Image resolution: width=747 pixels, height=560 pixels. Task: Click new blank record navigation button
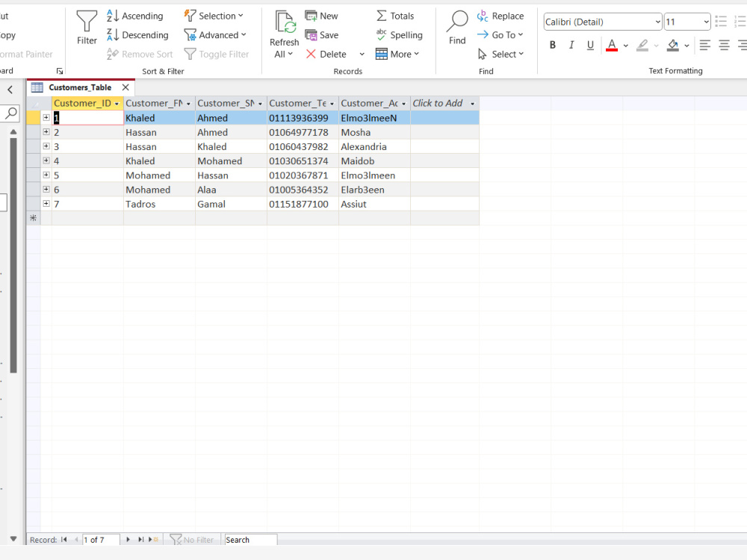pyautogui.click(x=153, y=540)
